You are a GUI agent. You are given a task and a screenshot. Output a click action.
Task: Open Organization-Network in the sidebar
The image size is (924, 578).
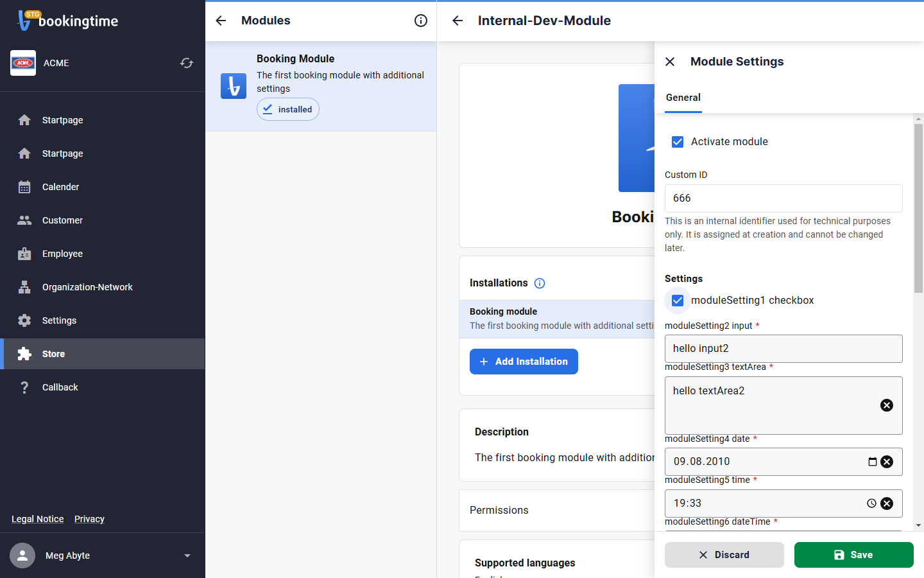pos(103,287)
